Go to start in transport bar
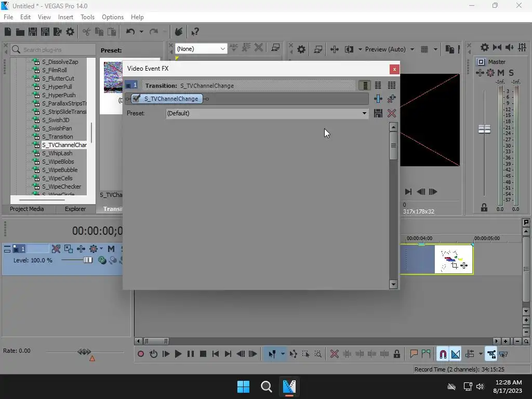 pyautogui.click(x=216, y=354)
